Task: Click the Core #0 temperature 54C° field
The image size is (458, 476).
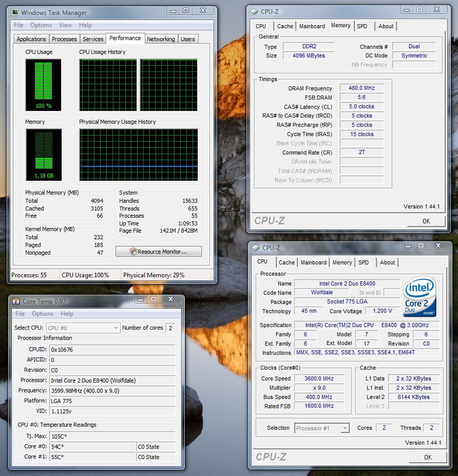Action: tap(92, 447)
